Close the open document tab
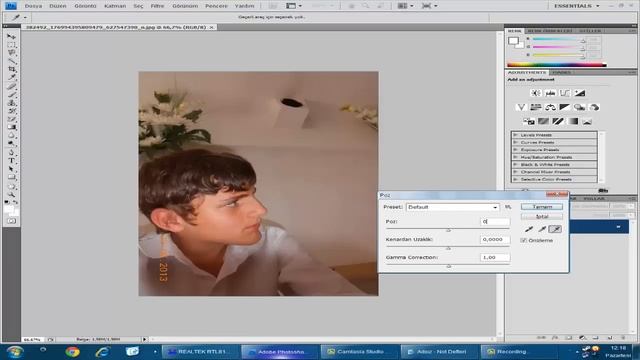The height and width of the screenshot is (360, 640). [x=211, y=27]
